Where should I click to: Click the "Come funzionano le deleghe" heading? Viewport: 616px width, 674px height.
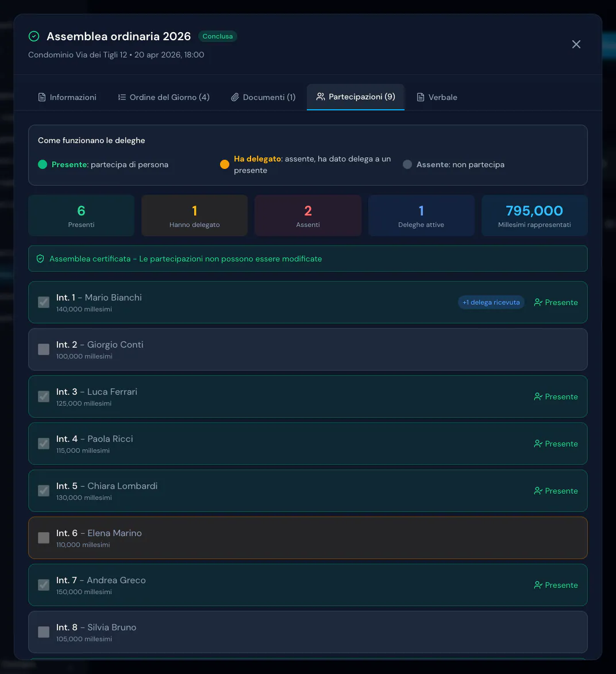[x=91, y=141]
